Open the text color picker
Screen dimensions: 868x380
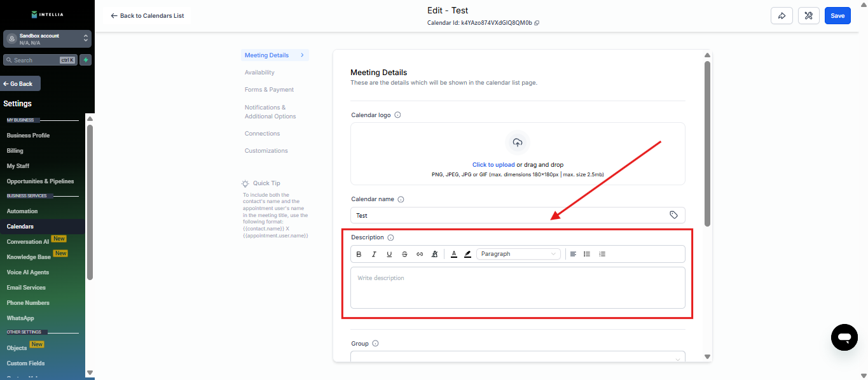[454, 254]
